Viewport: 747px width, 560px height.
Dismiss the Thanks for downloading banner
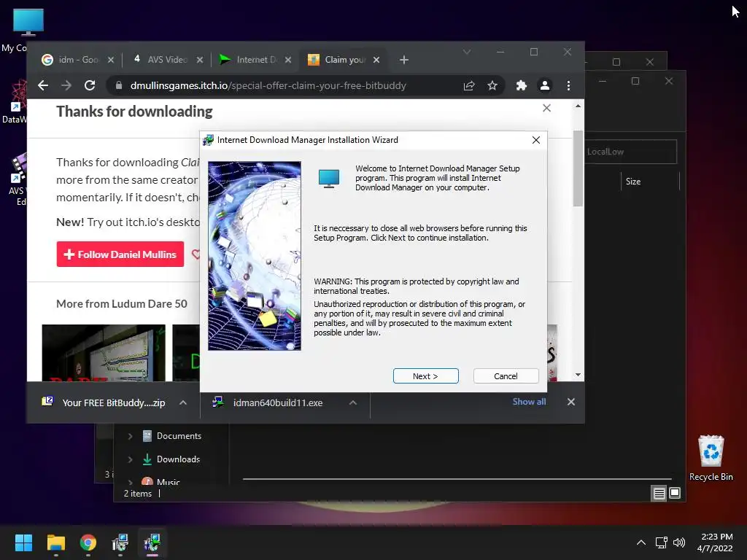(546, 108)
